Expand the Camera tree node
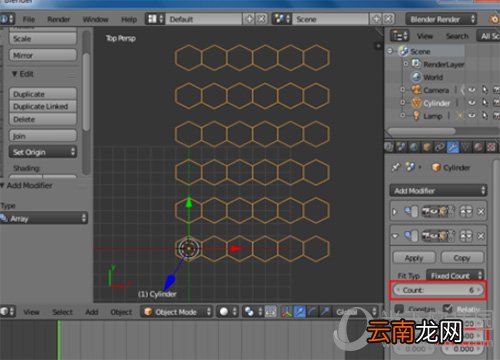The image size is (500, 360). 403,90
